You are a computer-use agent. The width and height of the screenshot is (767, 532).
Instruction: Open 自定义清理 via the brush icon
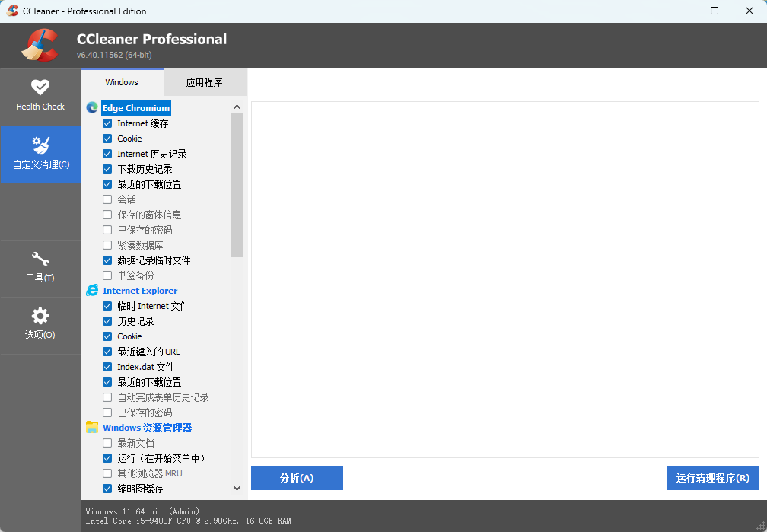click(x=40, y=145)
